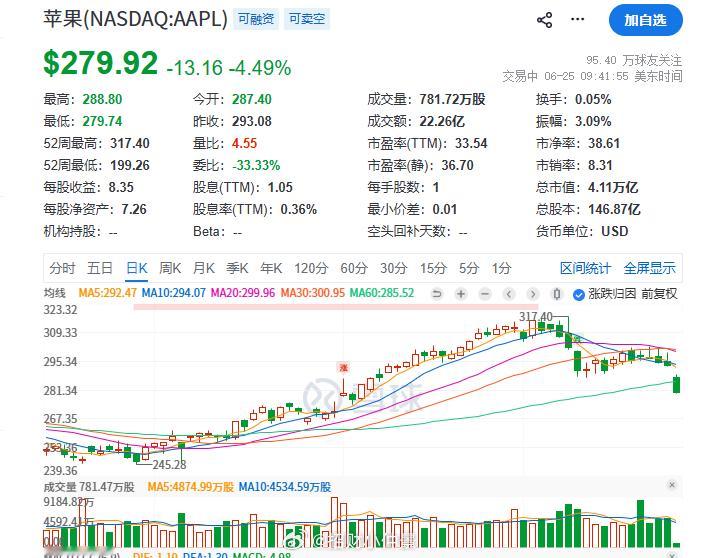
Task: Switch to the 30分 chart tab
Action: 394,268
